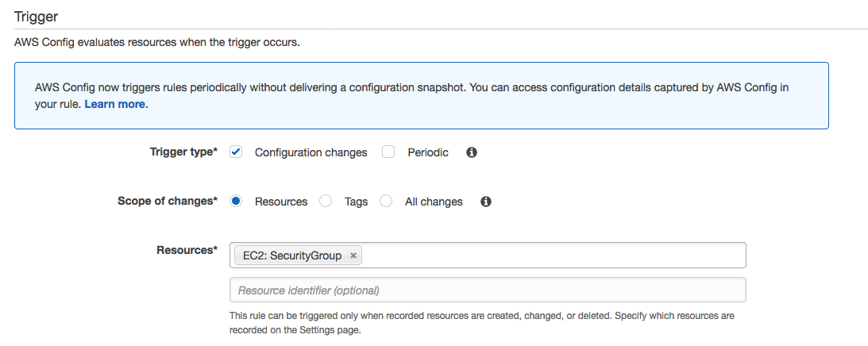This screenshot has height=346, width=868.
Task: Click the Tags option label
Action: coord(356,202)
